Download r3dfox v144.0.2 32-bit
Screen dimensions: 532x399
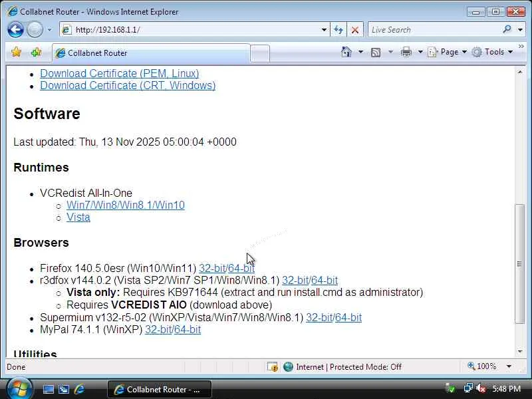tap(295, 280)
